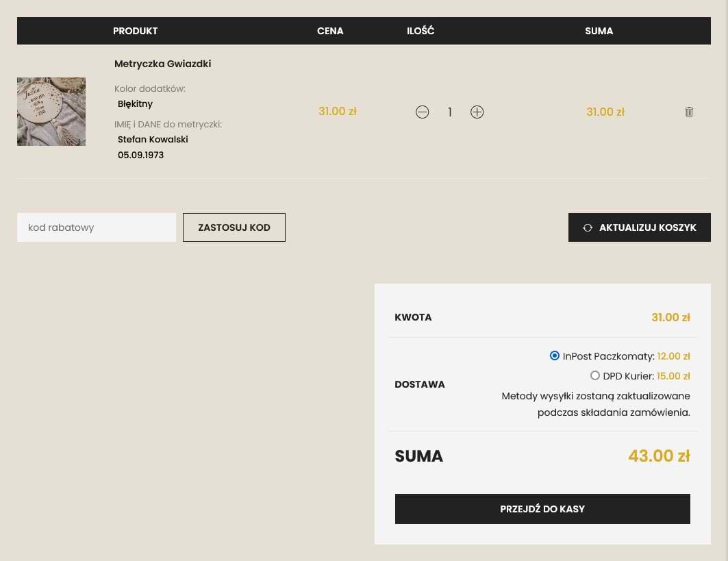Click the Ilość column header
Screen dimensions: 728x561
(421, 31)
